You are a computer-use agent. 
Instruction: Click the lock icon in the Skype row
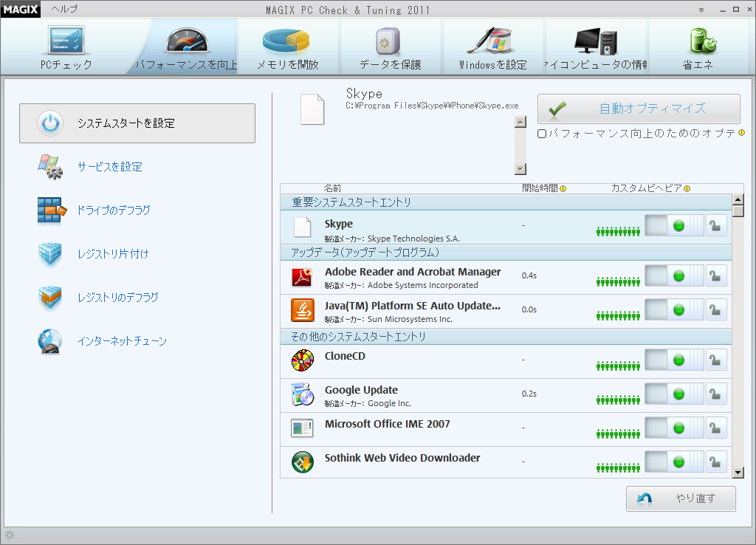point(716,226)
